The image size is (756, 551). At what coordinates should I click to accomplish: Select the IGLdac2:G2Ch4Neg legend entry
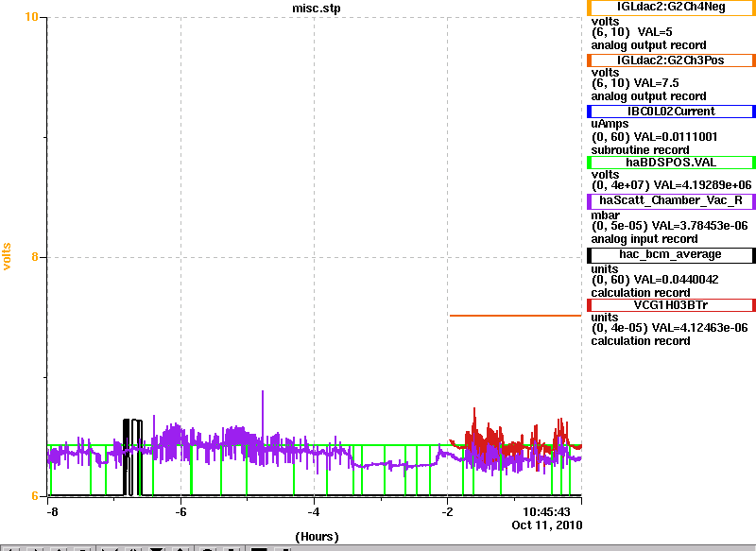click(x=671, y=8)
